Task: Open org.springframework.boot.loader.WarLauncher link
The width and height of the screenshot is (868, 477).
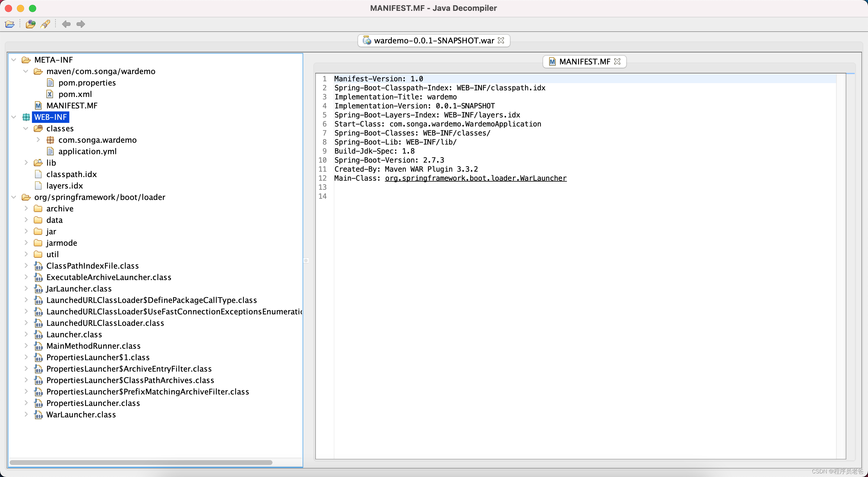Action: tap(476, 178)
